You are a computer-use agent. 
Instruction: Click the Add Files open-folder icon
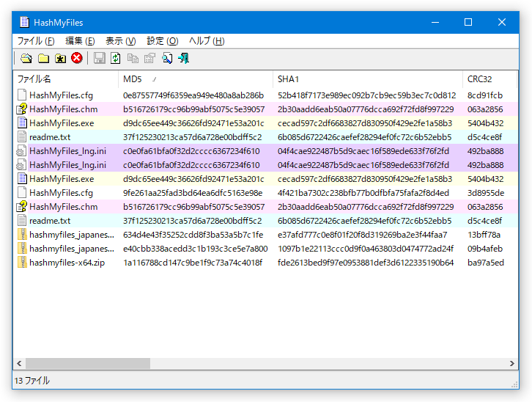pyautogui.click(x=26, y=59)
